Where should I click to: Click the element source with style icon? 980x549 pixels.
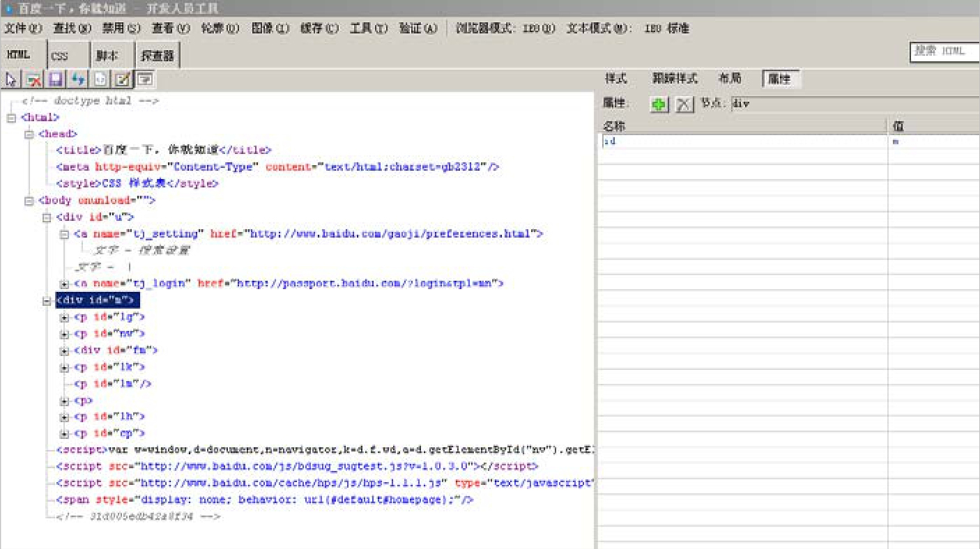[100, 79]
